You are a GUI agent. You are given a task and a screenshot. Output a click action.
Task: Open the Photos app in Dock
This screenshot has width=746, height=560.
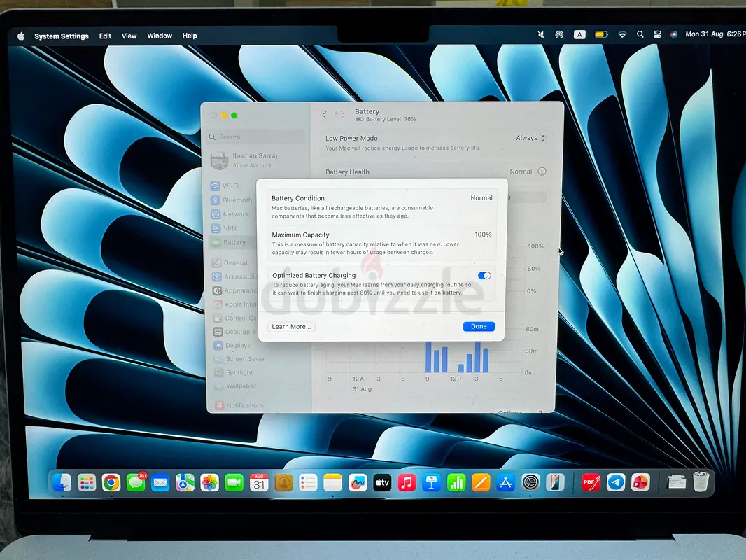209,483
